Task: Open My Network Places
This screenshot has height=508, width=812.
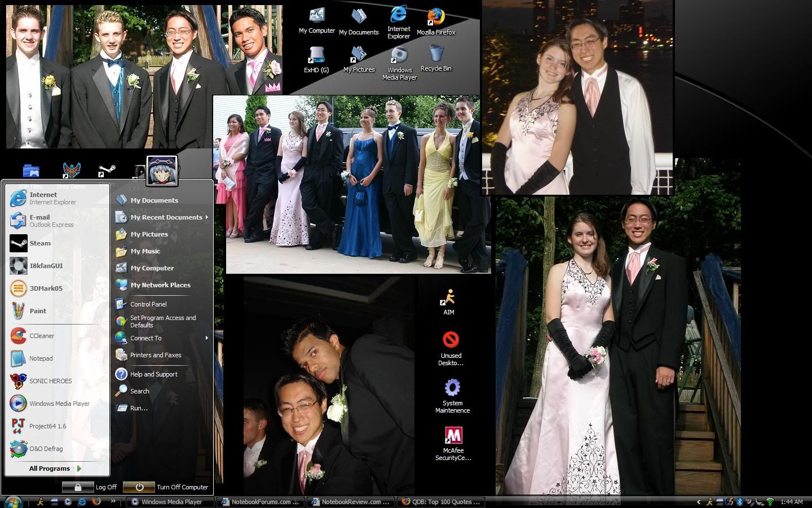Action: (162, 285)
